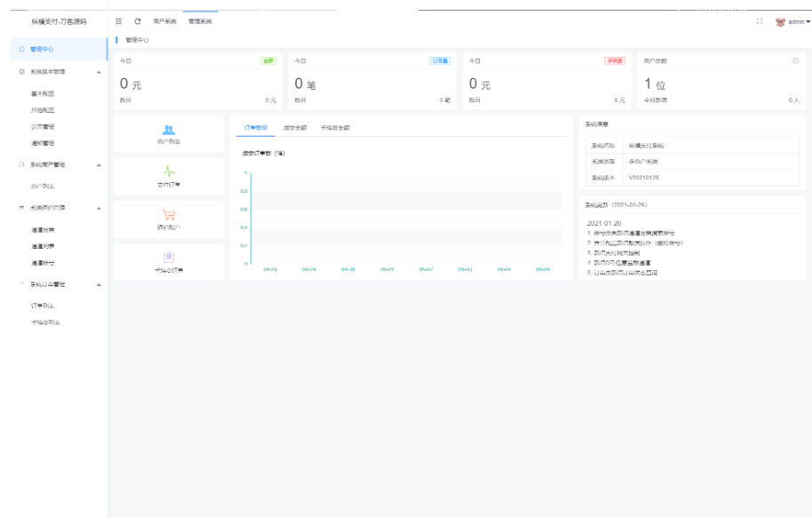Open 订单列表 in the sidebar

point(43,305)
